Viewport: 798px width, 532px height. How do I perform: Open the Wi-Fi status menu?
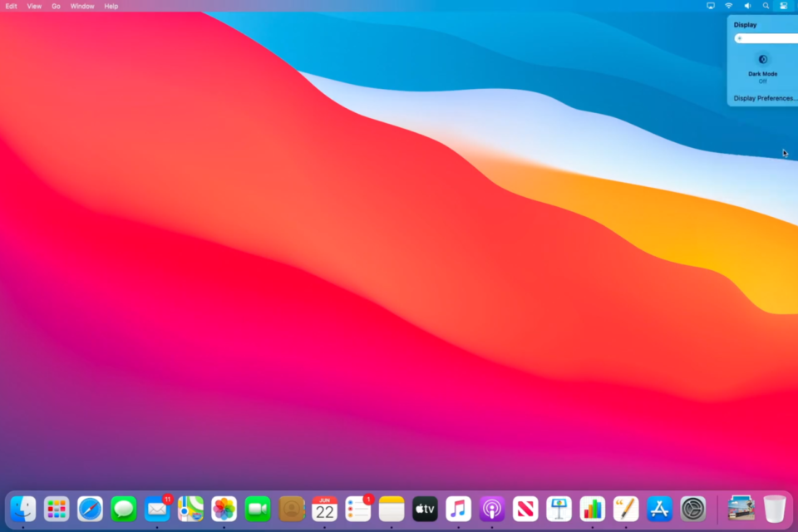(729, 6)
